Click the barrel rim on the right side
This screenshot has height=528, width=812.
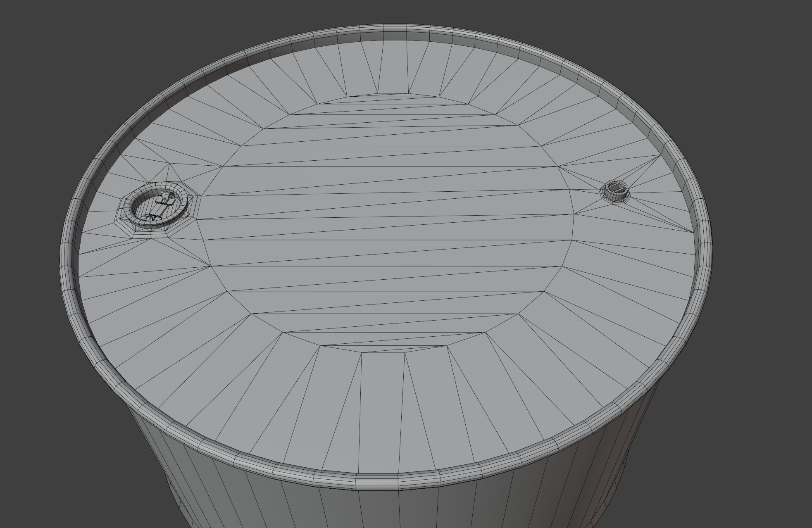coord(706,248)
